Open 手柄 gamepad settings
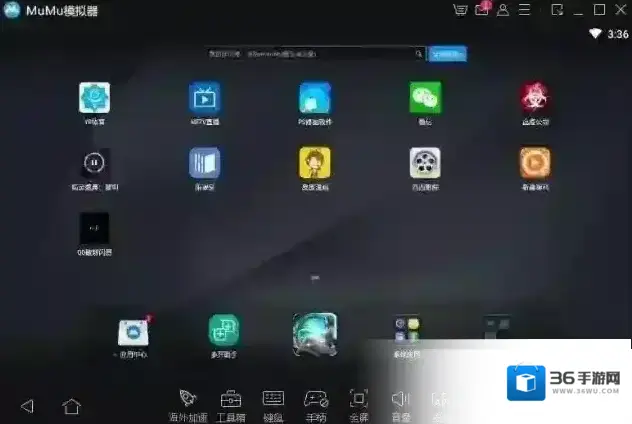 (x=316, y=405)
